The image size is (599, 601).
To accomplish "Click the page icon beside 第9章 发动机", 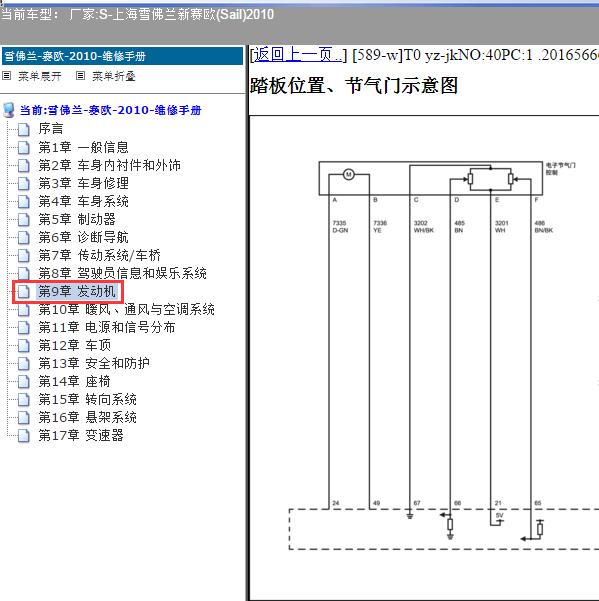I will [x=24, y=291].
